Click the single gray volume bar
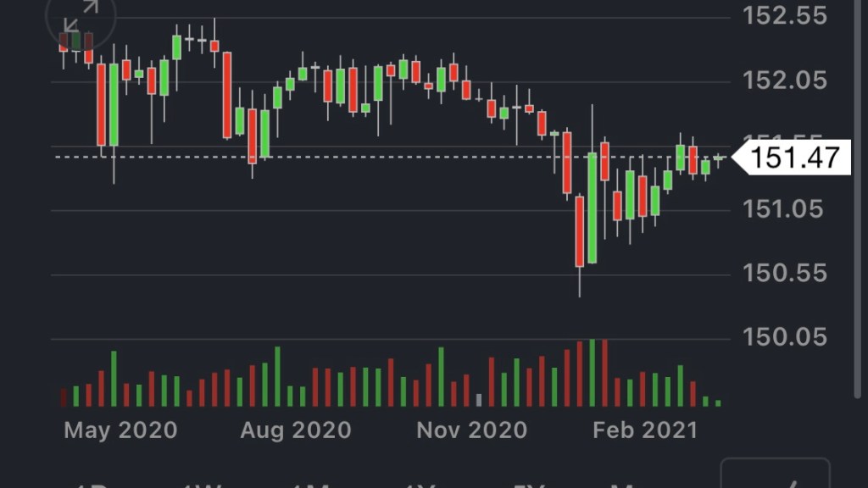This screenshot has height=488, width=868. coord(479,399)
